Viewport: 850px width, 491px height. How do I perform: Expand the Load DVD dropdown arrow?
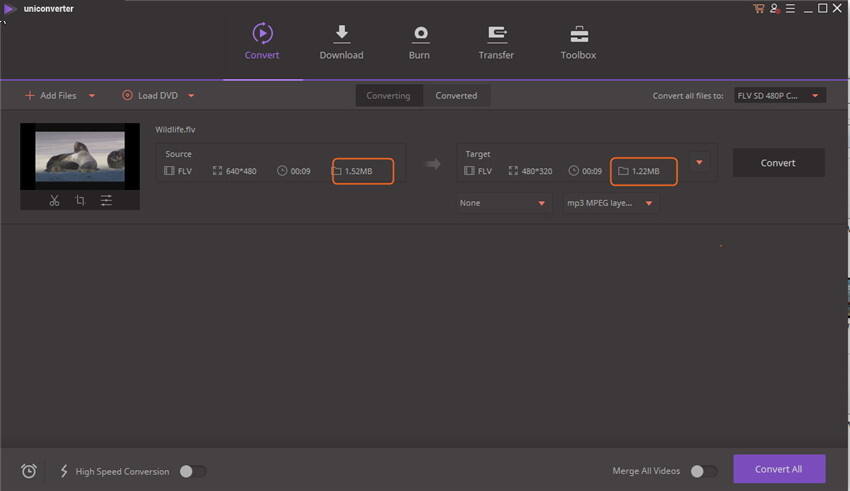coord(191,96)
